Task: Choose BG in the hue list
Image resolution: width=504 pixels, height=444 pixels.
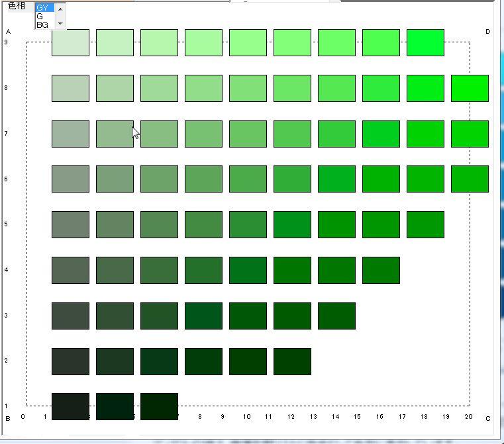Action: [43, 25]
